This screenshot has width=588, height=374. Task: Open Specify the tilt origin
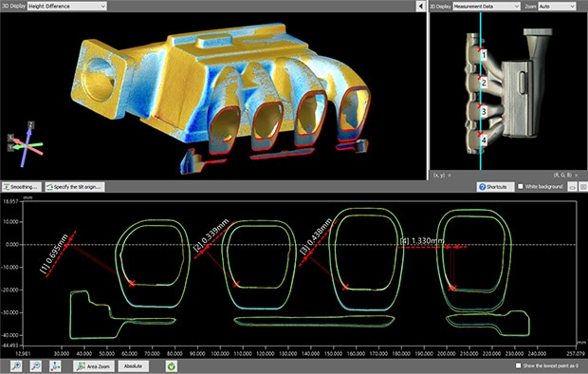(75, 187)
